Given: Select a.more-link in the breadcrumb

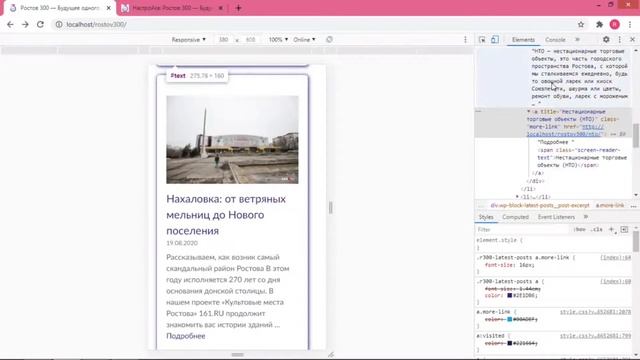Looking at the screenshot, I should (x=610, y=205).
